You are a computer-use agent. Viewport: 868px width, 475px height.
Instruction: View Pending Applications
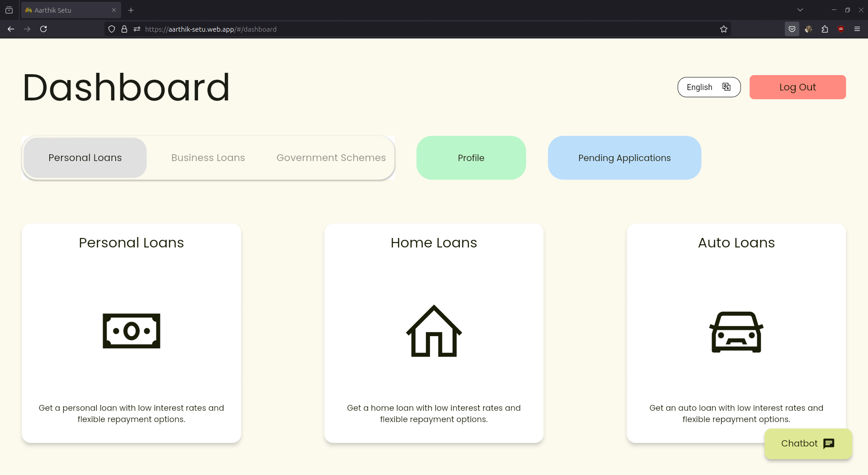coord(624,158)
